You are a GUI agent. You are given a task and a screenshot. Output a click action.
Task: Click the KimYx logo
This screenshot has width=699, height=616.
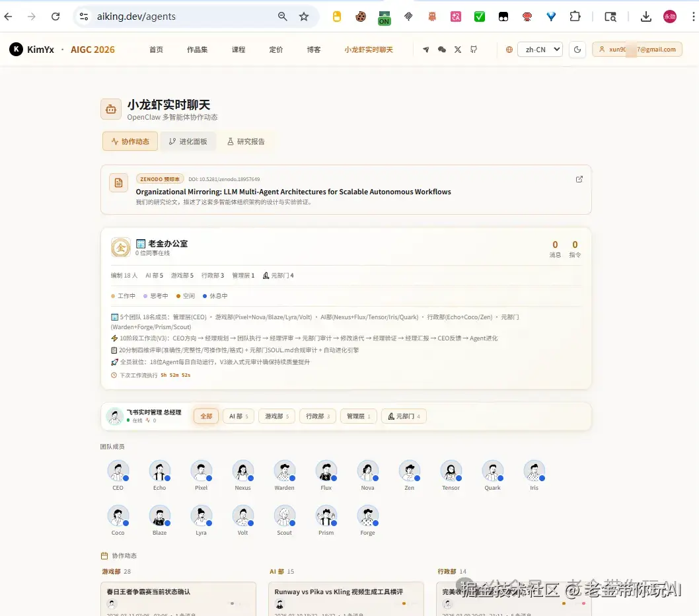click(32, 49)
